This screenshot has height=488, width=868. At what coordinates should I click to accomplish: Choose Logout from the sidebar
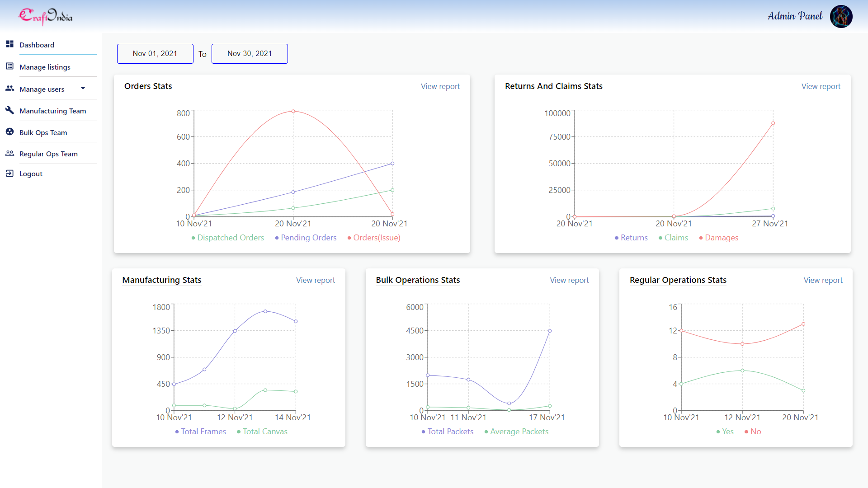31,174
